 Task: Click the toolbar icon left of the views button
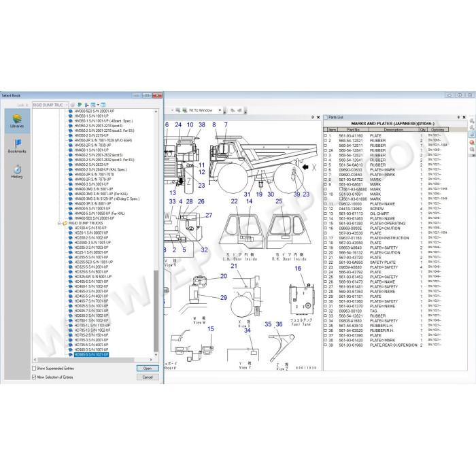click(x=86, y=105)
